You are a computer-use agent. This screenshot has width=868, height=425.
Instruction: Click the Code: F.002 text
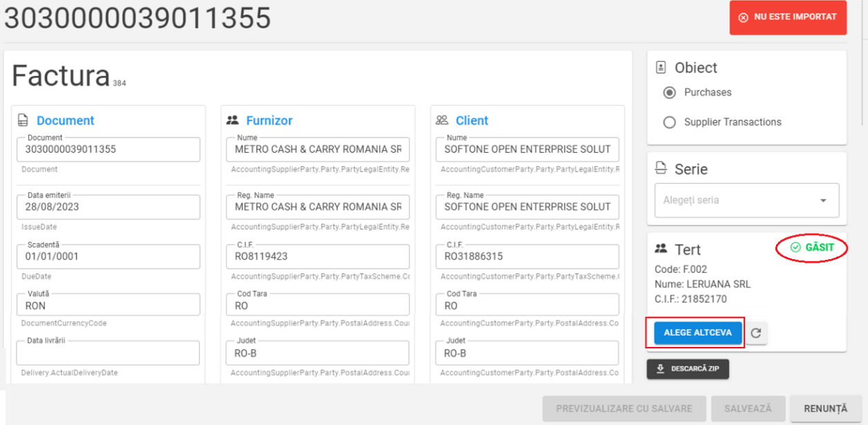tap(681, 270)
